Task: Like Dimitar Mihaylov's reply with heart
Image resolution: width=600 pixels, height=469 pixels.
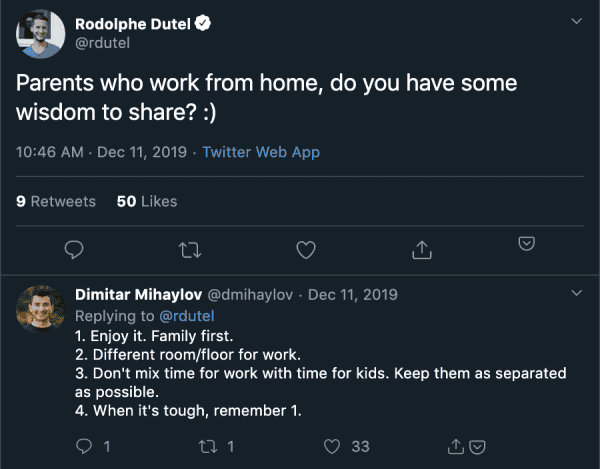Action: click(333, 445)
